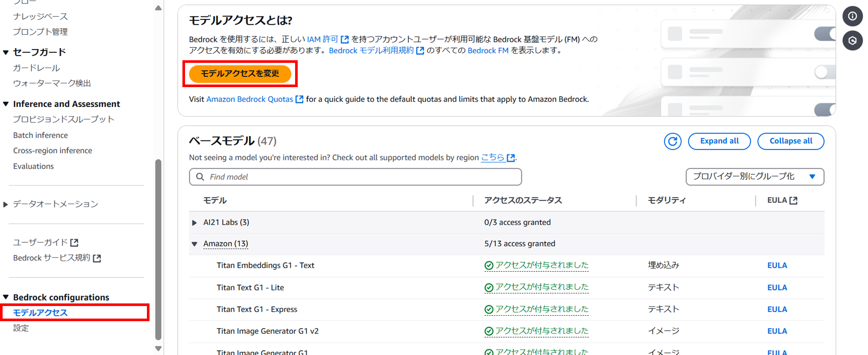Click green check icon for Titan Text G1 - Express
Image resolution: width=868 pixels, height=355 pixels.
coord(489,309)
